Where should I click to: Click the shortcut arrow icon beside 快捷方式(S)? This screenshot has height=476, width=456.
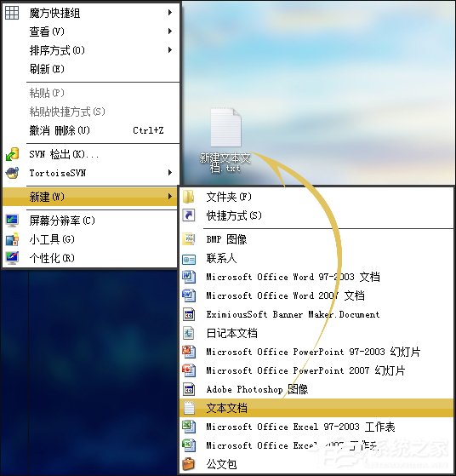(189, 215)
